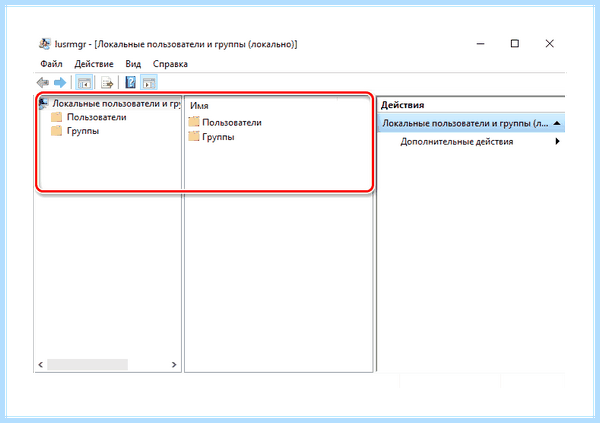The image size is (600, 423).
Task: Open the Файл menu
Action: pyautogui.click(x=51, y=64)
